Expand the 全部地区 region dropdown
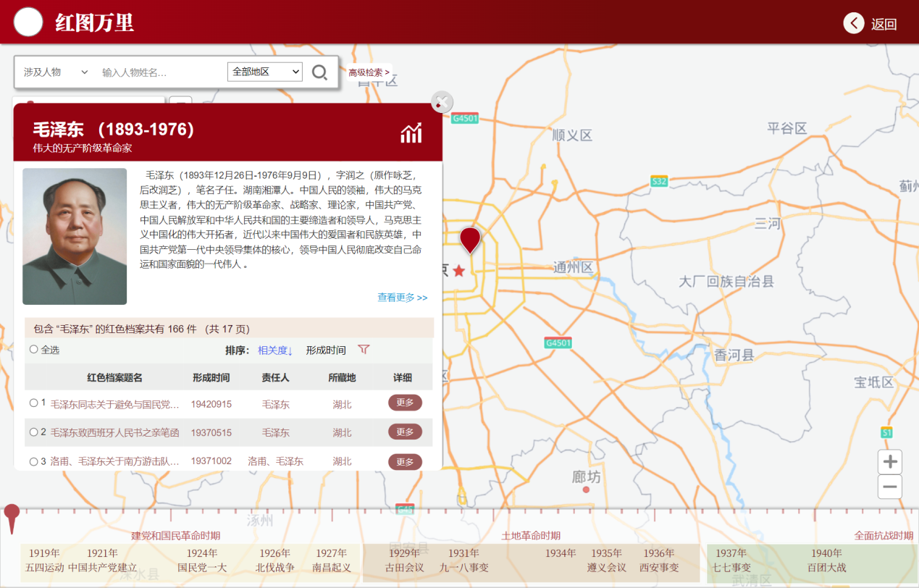Screen dimensions: 919x588 (x=264, y=72)
